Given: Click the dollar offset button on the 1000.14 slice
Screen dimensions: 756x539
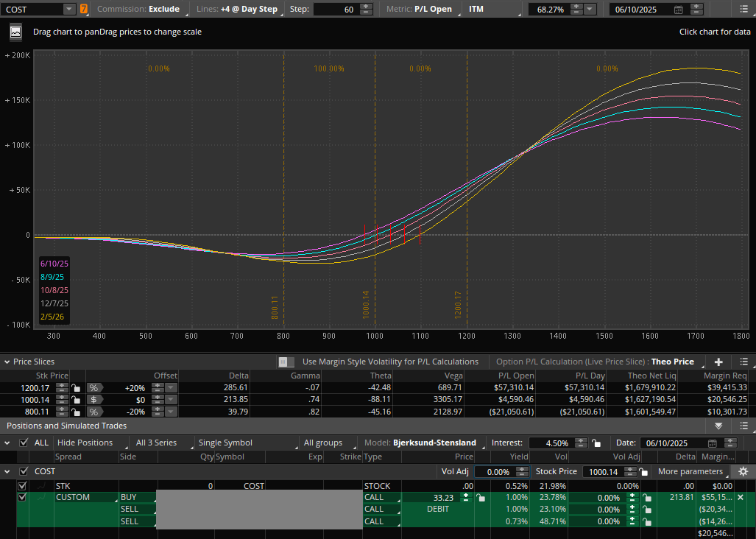Looking at the screenshot, I should coord(93,400).
